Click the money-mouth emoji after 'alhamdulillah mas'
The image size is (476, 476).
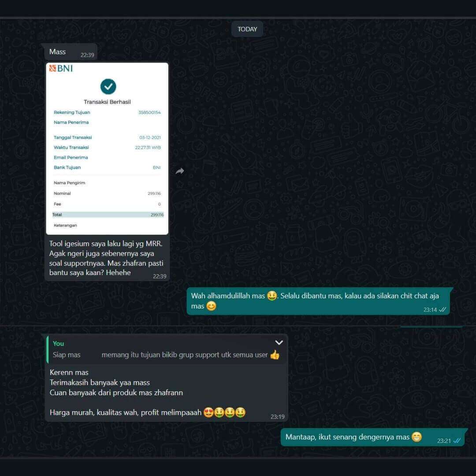(x=272, y=296)
